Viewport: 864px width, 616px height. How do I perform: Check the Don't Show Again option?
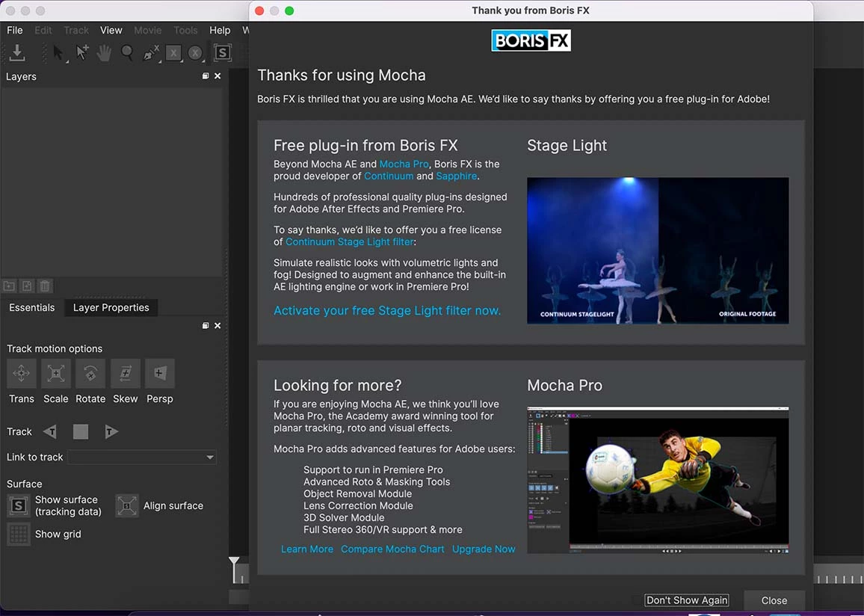687,600
